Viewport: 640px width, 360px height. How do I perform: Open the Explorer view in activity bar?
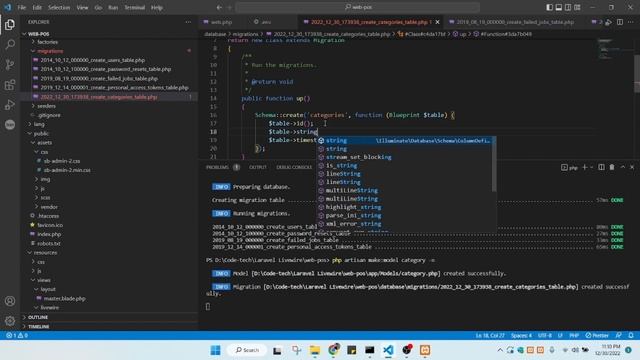10,24
